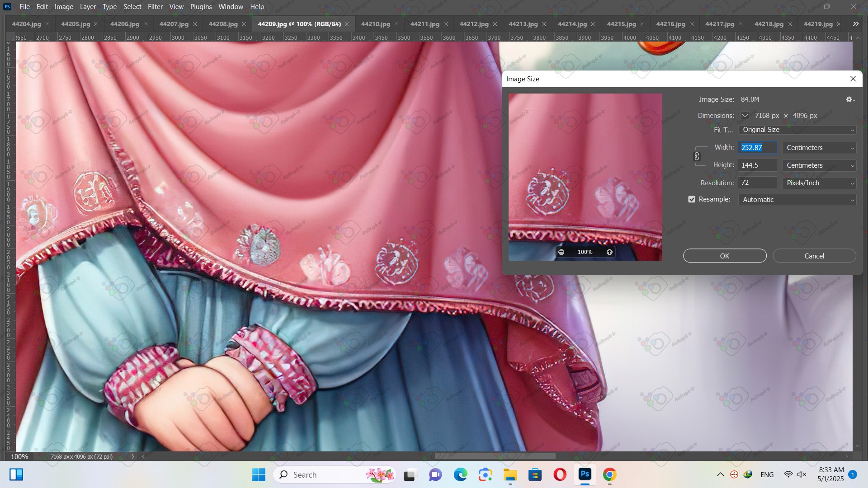Click the Resolution value field
Viewport: 868px width, 488px height.
point(757,183)
